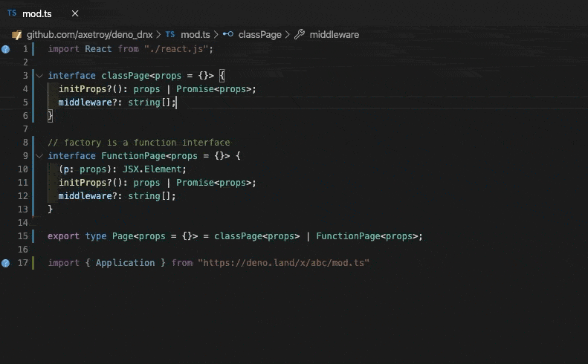Screen dimensions: 588x364
Task: Click Page type name on line 15
Action: coord(123,236)
